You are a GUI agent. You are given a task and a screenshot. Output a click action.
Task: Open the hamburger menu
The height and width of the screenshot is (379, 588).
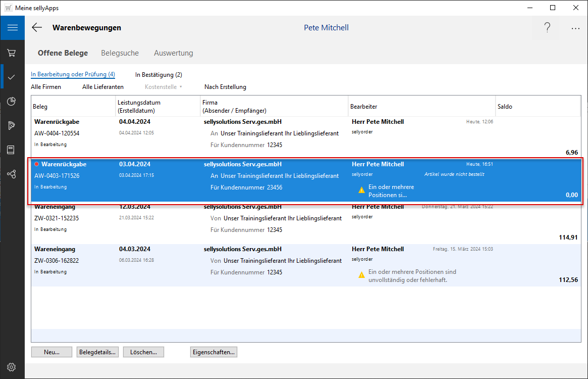(x=12, y=28)
